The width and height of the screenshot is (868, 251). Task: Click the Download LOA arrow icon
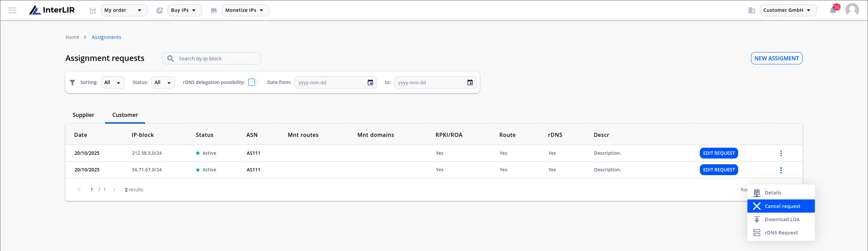pyautogui.click(x=757, y=219)
